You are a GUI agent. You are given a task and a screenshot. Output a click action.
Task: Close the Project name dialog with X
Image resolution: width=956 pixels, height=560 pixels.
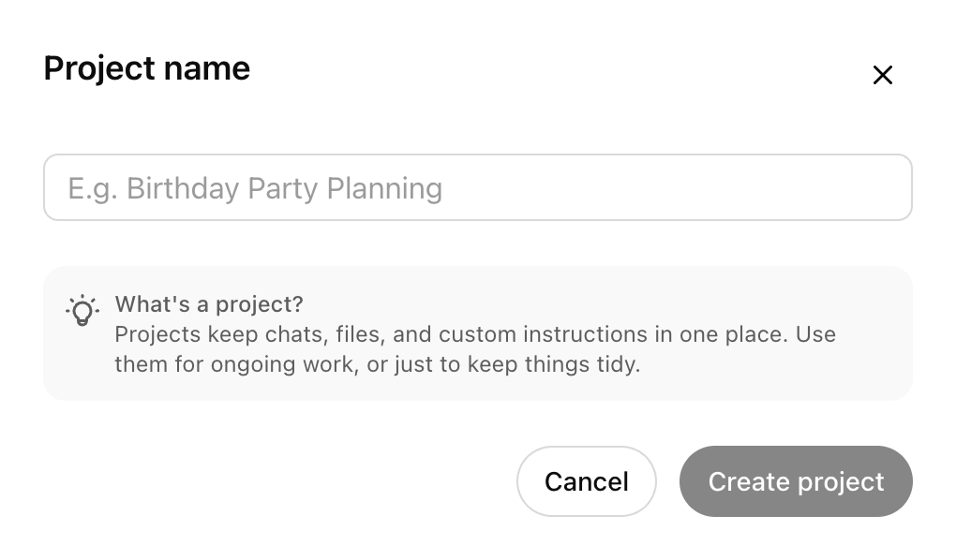point(882,75)
